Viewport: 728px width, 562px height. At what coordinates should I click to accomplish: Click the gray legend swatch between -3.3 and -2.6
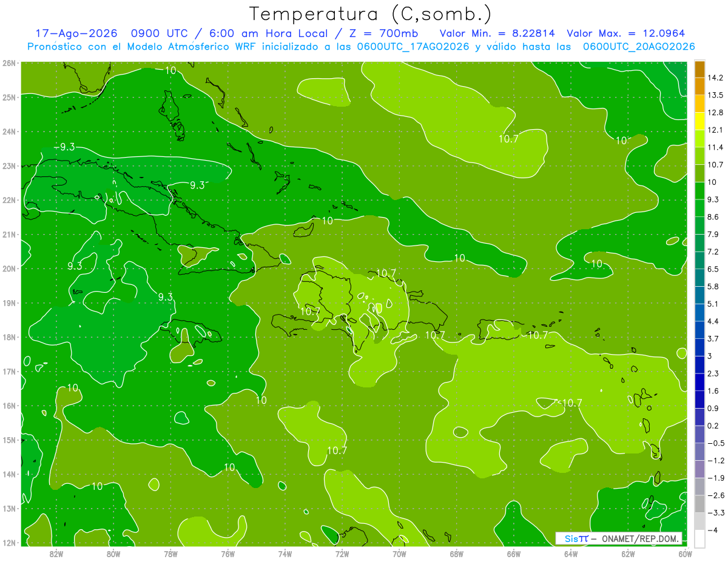point(699,503)
